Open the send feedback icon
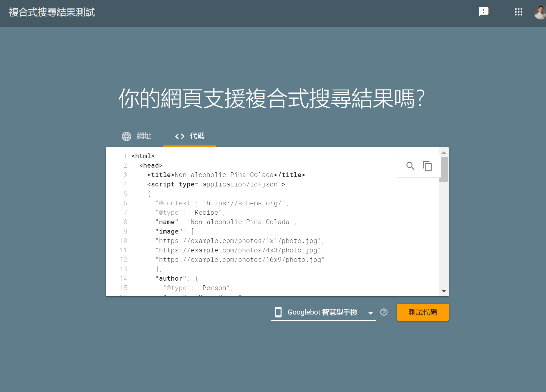The height and width of the screenshot is (392, 546). pos(484,12)
